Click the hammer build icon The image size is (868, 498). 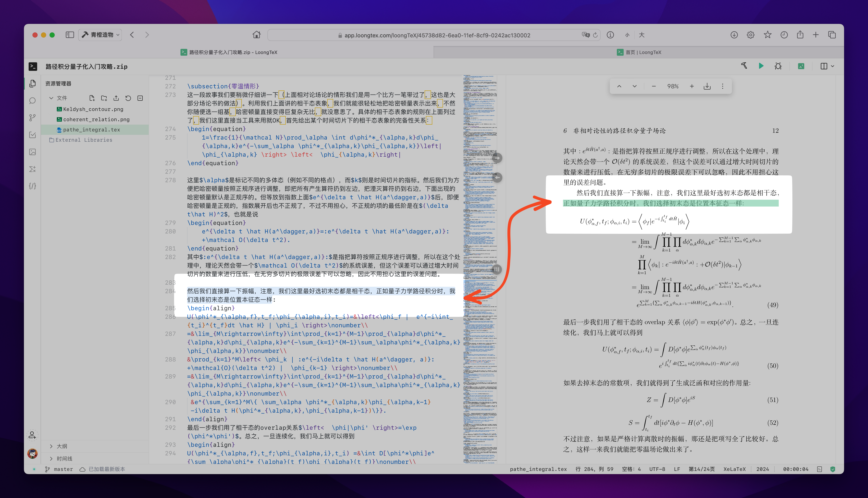(744, 66)
